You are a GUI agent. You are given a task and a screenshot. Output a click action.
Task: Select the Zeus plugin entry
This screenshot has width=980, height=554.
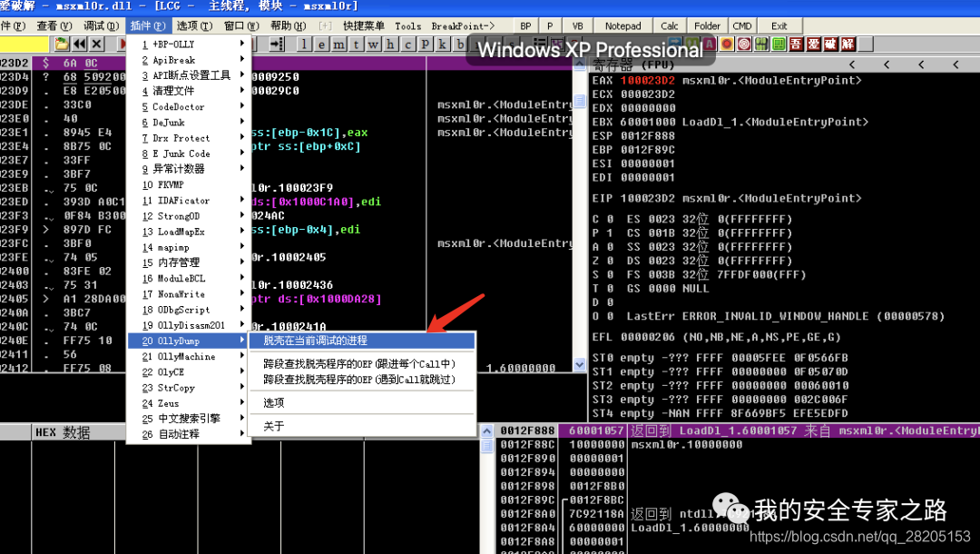tap(189, 403)
